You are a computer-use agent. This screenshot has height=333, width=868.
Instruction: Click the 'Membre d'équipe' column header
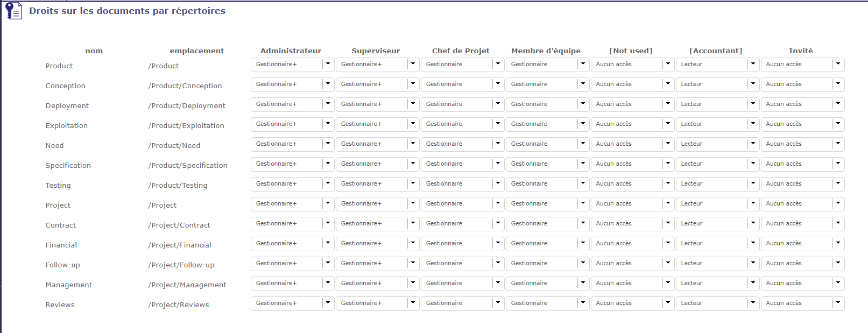(x=546, y=51)
